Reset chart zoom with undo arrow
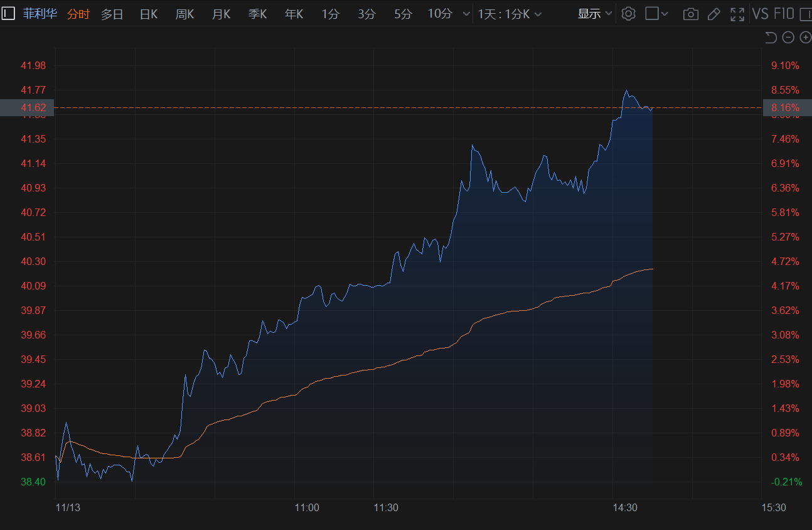 [771, 38]
